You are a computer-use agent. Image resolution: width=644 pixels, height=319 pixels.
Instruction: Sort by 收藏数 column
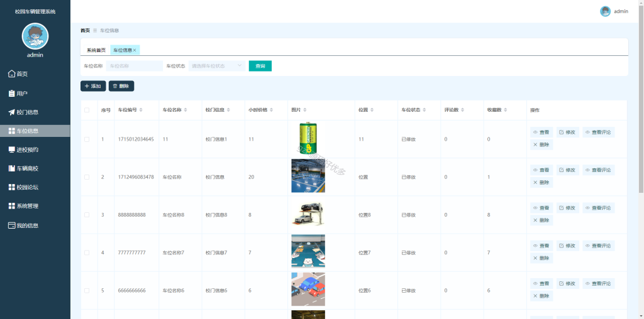(505, 110)
